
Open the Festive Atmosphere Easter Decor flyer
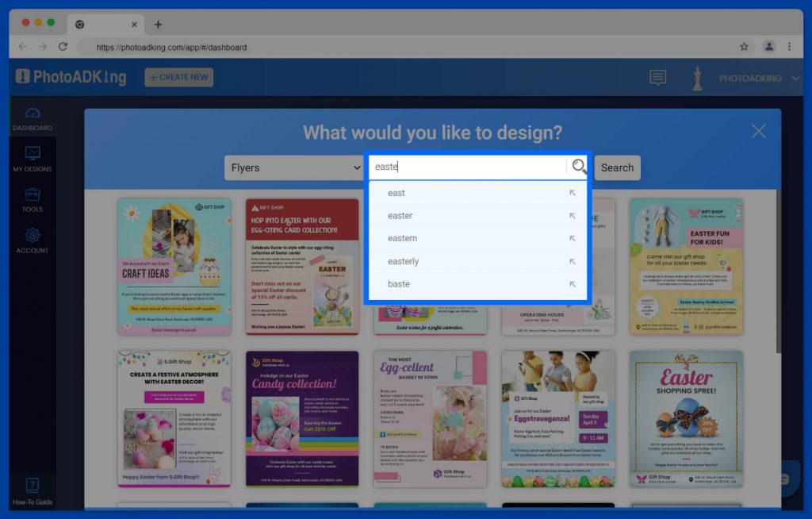click(x=174, y=419)
